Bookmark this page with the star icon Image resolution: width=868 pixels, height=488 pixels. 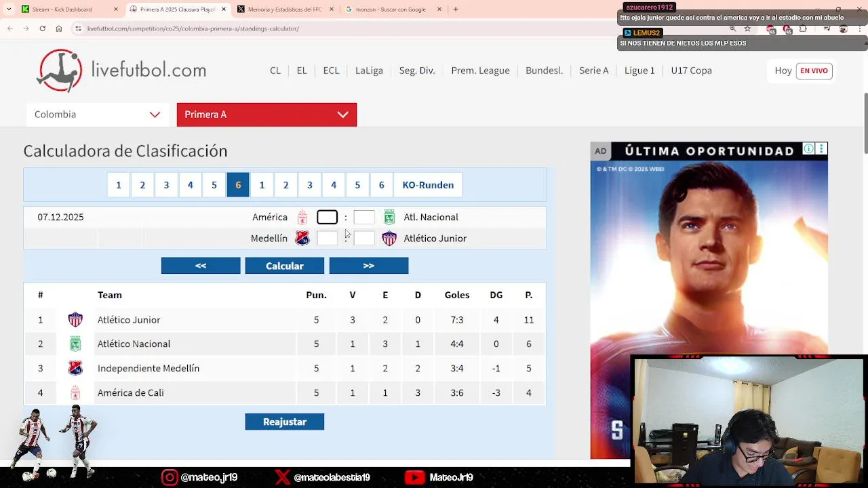click(x=747, y=28)
